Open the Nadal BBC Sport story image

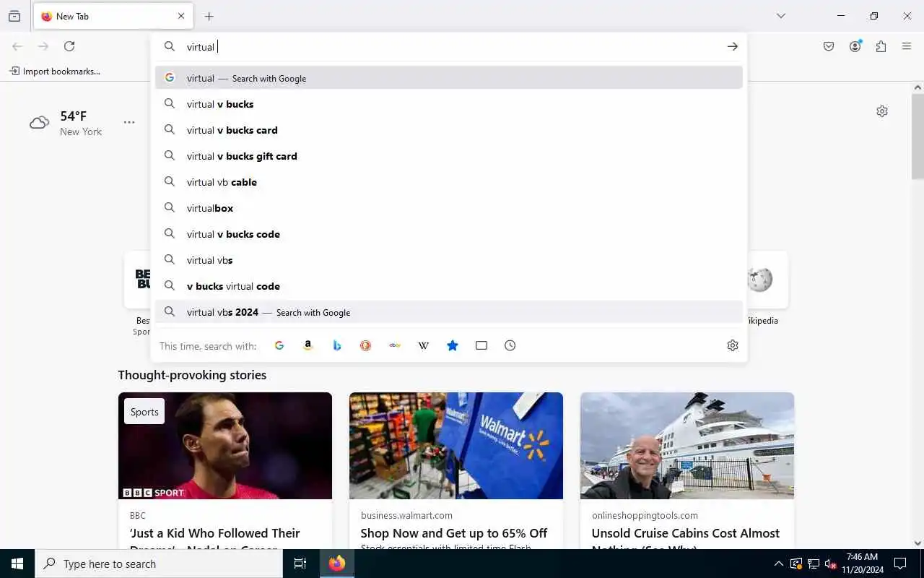click(x=225, y=446)
